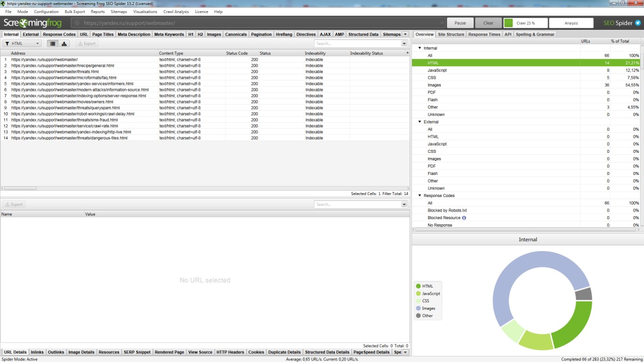The image size is (644, 363).
Task: Open lower pane search dropdown arrow
Action: coord(405,205)
